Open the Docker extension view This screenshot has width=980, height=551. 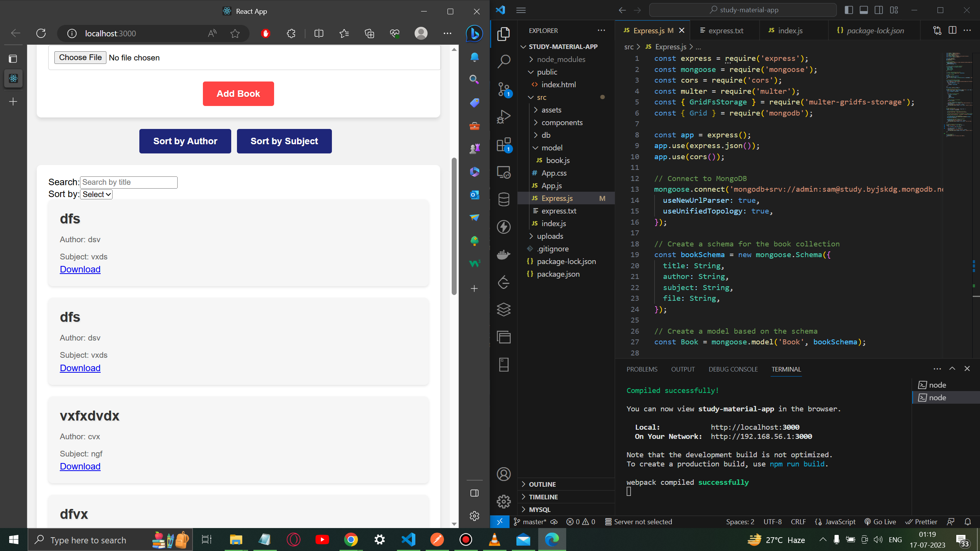click(503, 254)
